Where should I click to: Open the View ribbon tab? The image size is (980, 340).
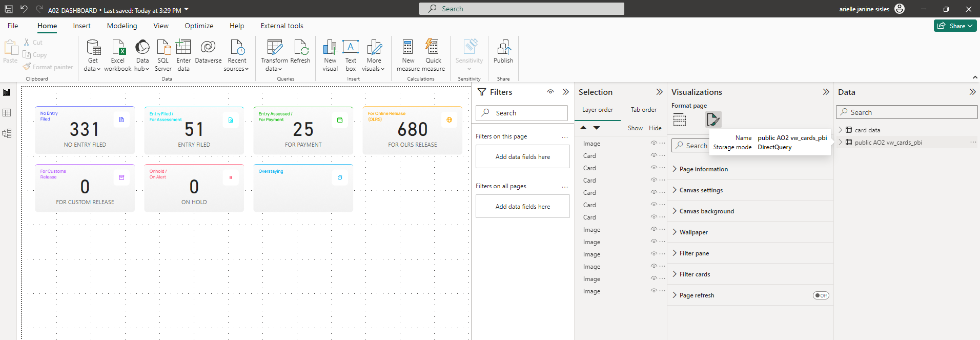161,26
